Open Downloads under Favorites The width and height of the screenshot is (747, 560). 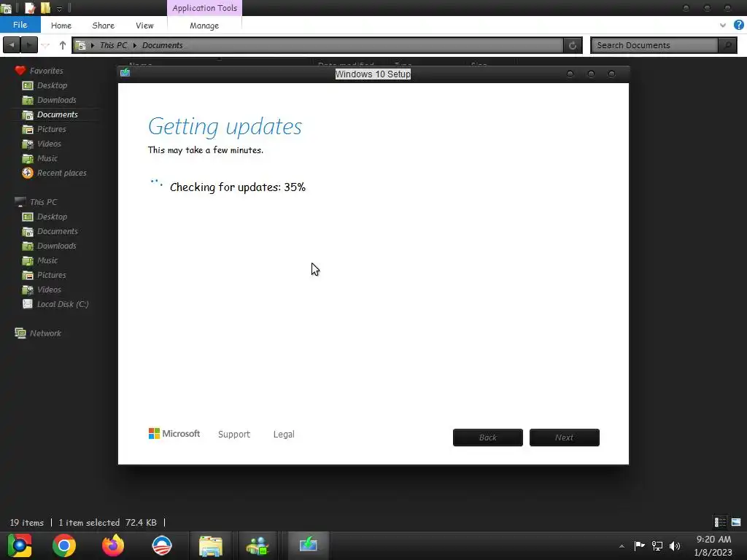coord(57,100)
